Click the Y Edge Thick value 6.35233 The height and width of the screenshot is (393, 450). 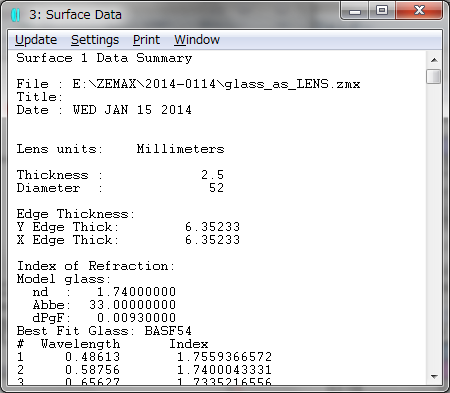212,227
